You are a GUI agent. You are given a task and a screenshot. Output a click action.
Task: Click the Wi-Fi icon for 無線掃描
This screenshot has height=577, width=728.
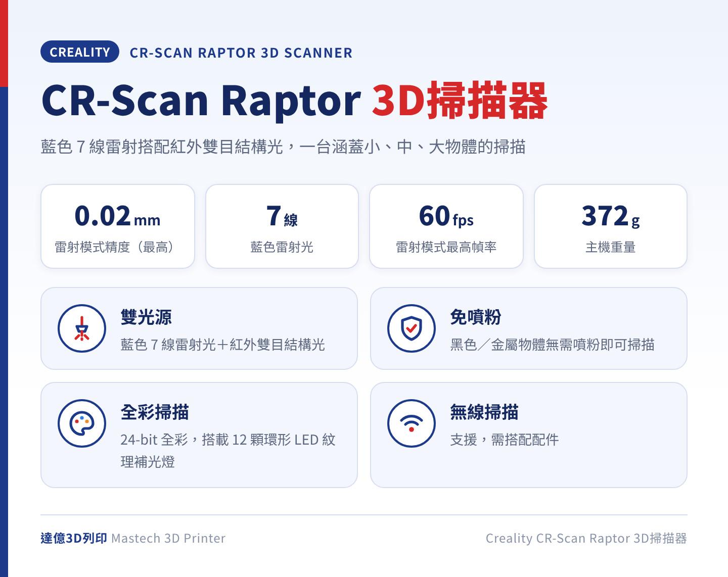[x=412, y=423]
